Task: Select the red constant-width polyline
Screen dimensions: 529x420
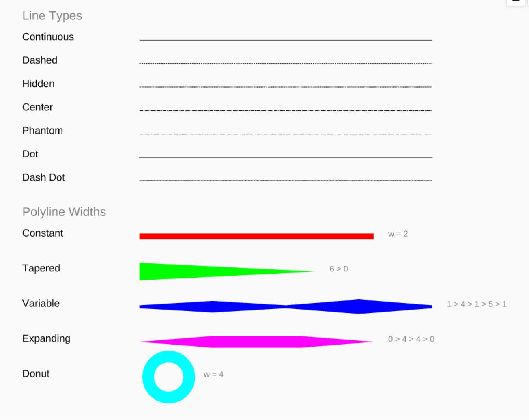Action: click(x=256, y=236)
